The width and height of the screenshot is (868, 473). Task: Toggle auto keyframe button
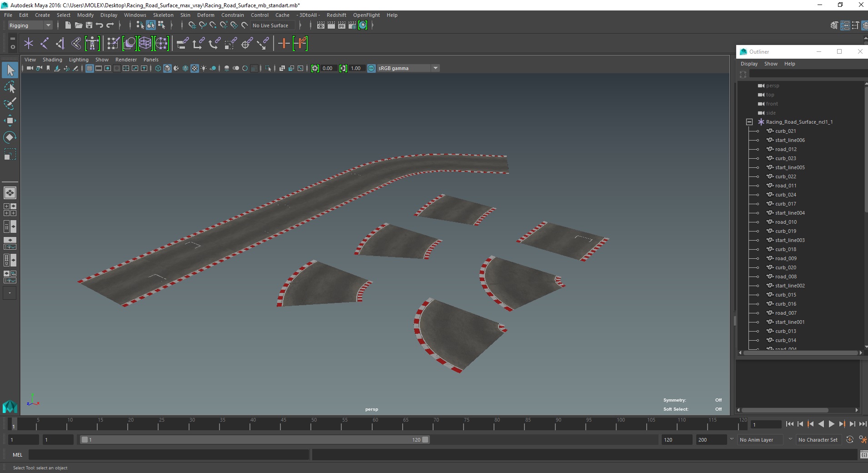[x=850, y=440]
